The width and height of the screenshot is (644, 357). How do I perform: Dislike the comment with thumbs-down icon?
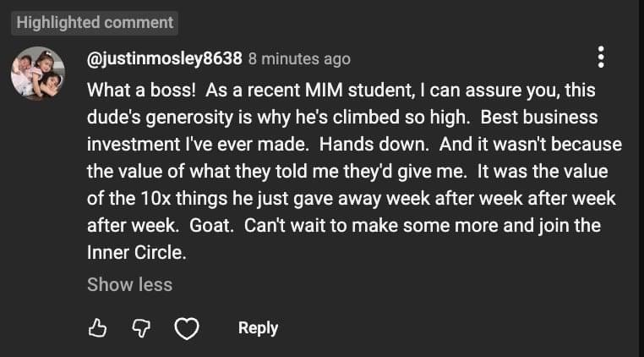(141, 328)
